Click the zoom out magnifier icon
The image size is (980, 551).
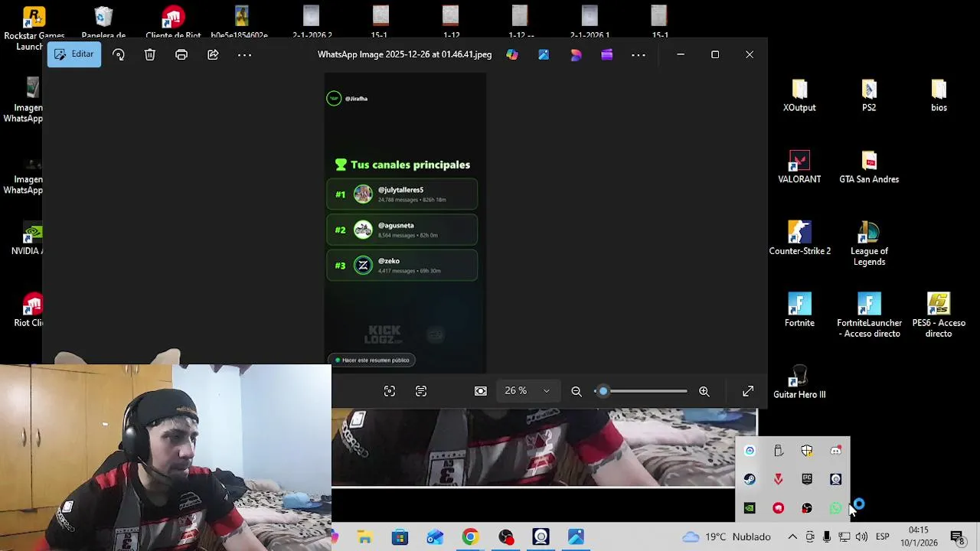(x=577, y=391)
